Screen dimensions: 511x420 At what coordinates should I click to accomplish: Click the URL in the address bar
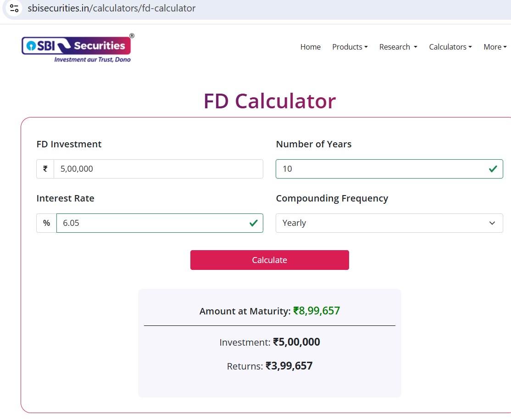click(111, 8)
